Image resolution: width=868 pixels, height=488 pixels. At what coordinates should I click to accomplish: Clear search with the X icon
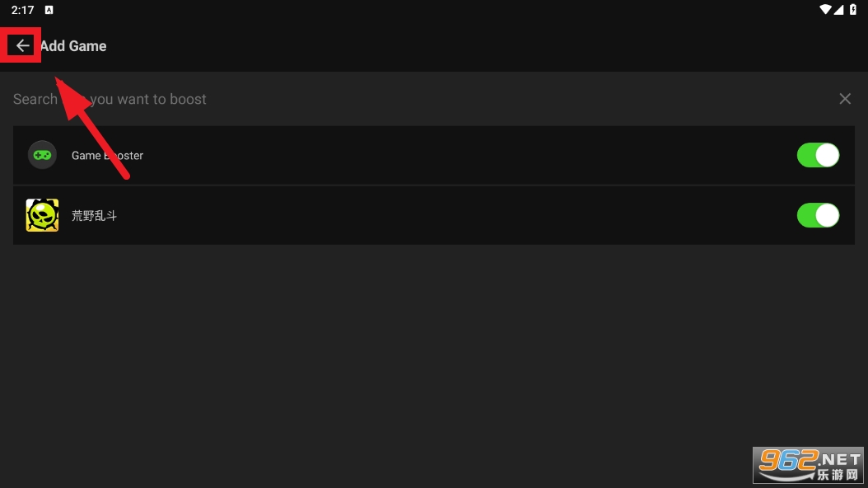845,99
